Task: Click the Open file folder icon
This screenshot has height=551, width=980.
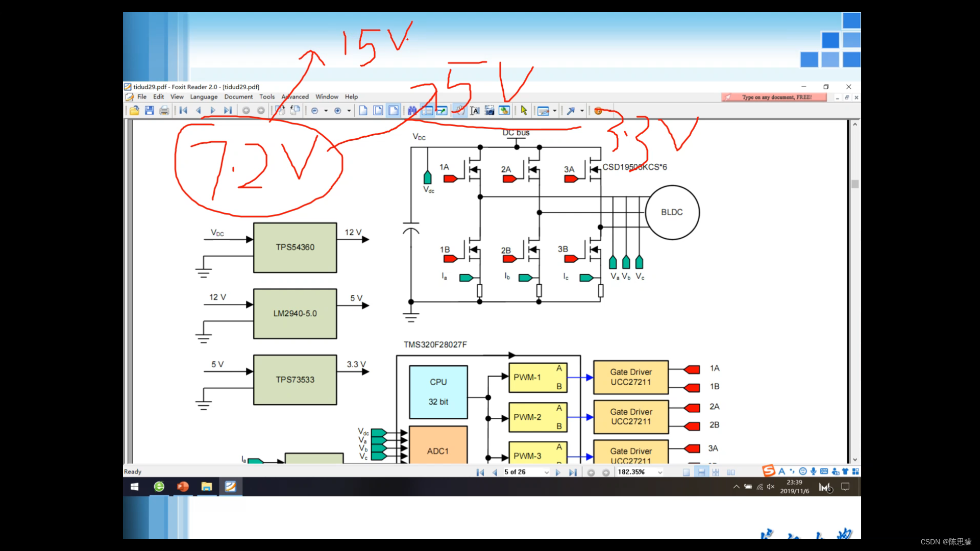Action: [134, 110]
